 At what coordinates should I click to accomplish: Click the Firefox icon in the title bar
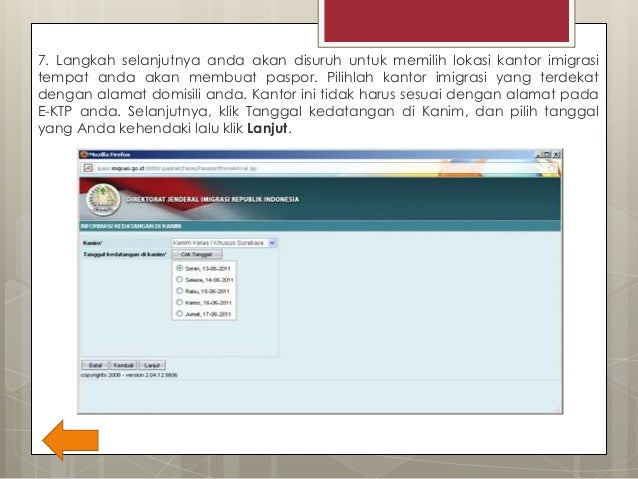click(84, 155)
